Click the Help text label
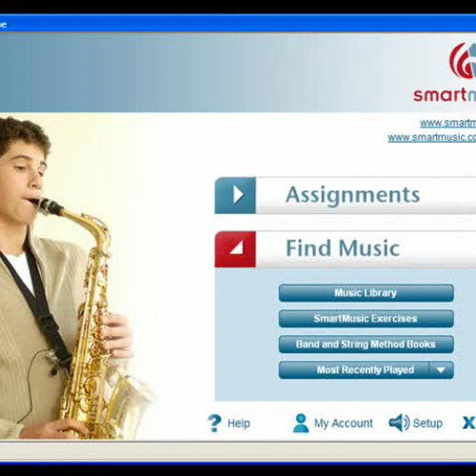476x476 pixels. (239, 424)
